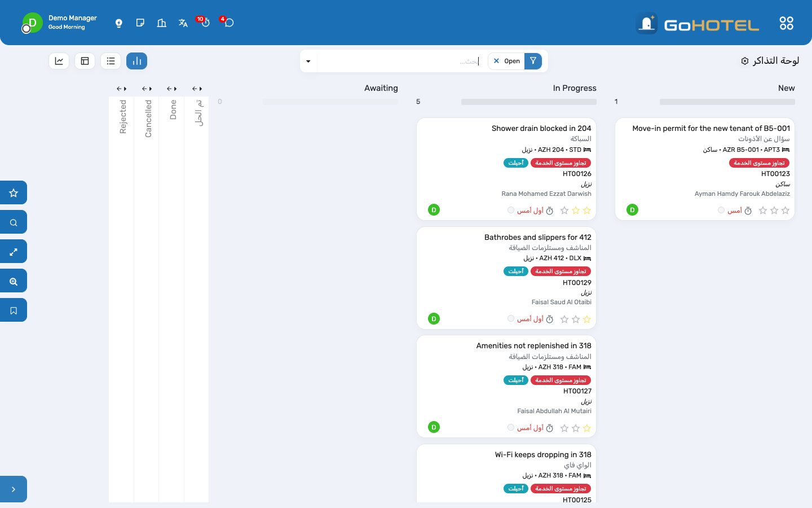Click the filter funnel button

point(533,61)
